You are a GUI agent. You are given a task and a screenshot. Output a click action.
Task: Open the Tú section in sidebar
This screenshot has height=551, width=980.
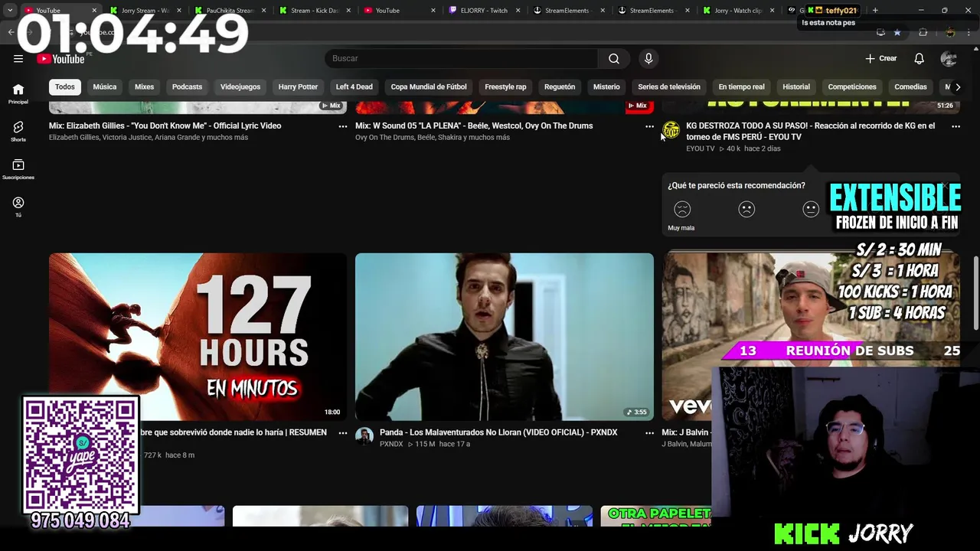[x=18, y=207]
